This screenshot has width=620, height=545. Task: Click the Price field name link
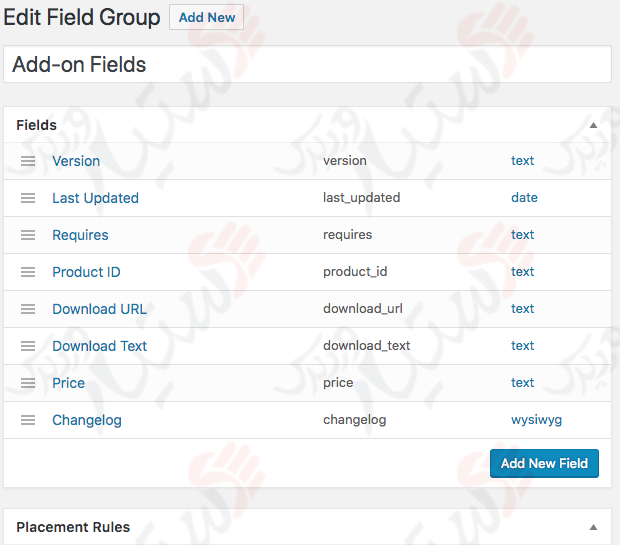click(68, 383)
